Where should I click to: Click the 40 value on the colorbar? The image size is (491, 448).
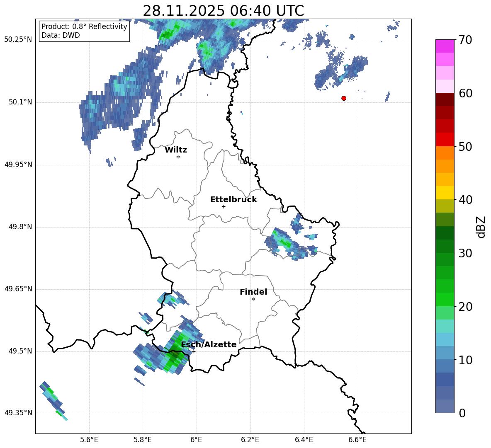coord(465,200)
